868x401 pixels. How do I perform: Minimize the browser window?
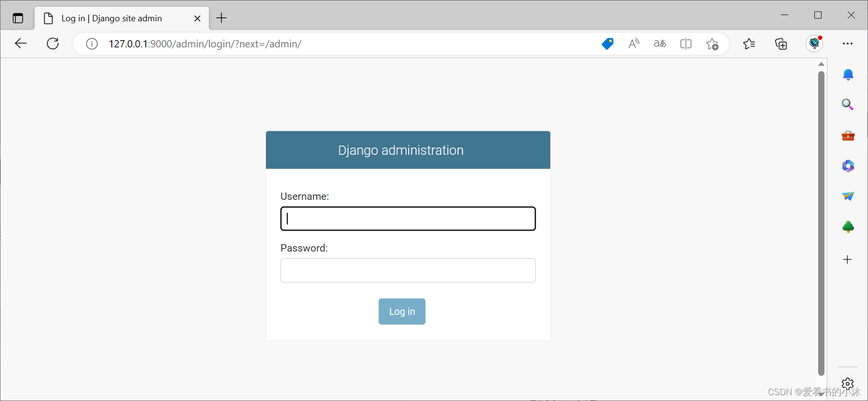tap(785, 15)
